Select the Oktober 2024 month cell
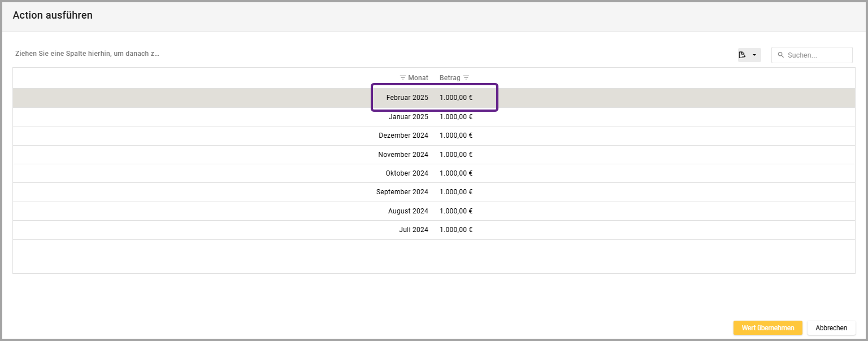The width and height of the screenshot is (868, 341). [406, 173]
